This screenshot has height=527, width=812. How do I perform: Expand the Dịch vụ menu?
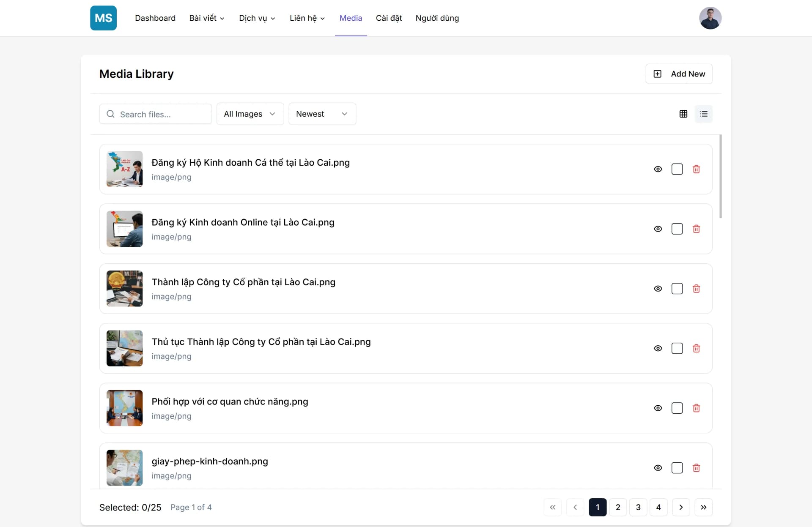(x=257, y=18)
